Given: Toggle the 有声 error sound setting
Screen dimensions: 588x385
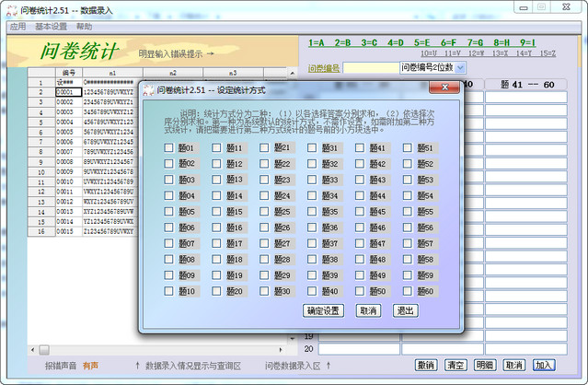Looking at the screenshot, I should 90,366.
